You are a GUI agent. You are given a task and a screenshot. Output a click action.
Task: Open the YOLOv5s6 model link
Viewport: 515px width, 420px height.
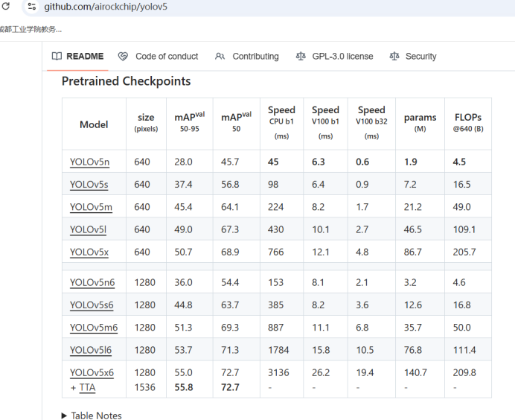(x=92, y=305)
